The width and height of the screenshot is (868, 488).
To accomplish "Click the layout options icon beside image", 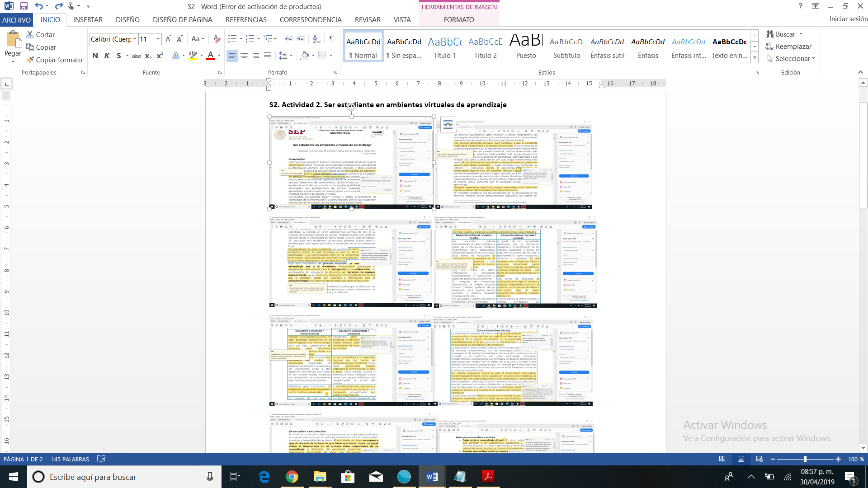I will [448, 124].
